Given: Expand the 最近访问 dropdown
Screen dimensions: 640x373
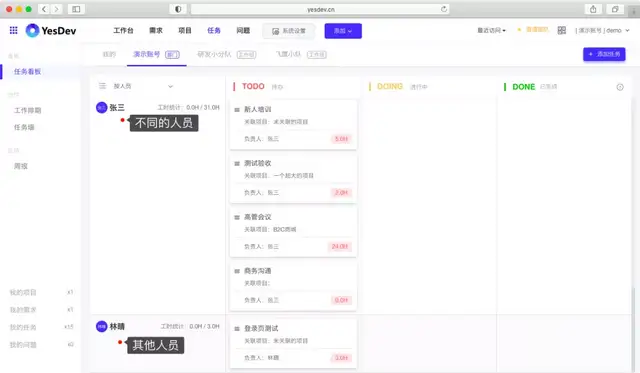Looking at the screenshot, I should 491,31.
